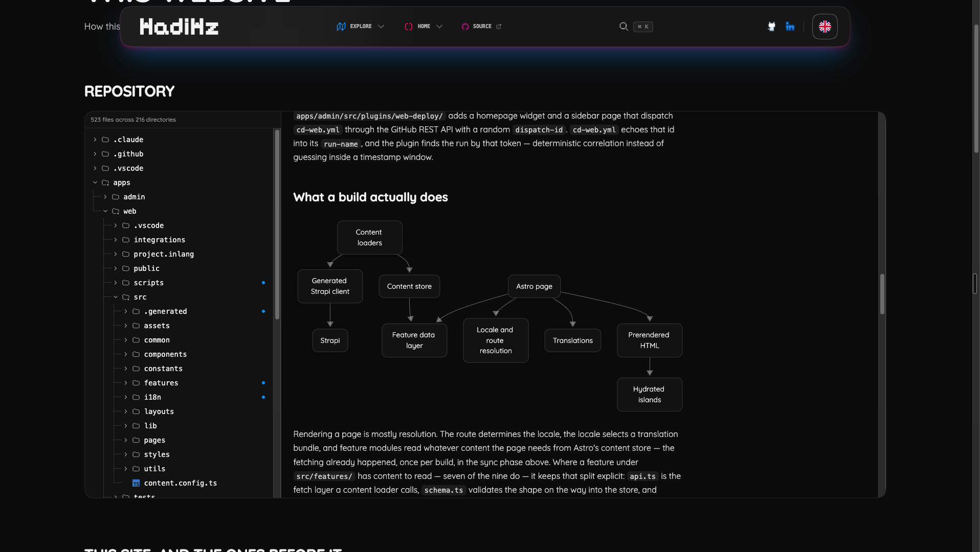Open the language selector UK flag button

pyautogui.click(x=825, y=27)
